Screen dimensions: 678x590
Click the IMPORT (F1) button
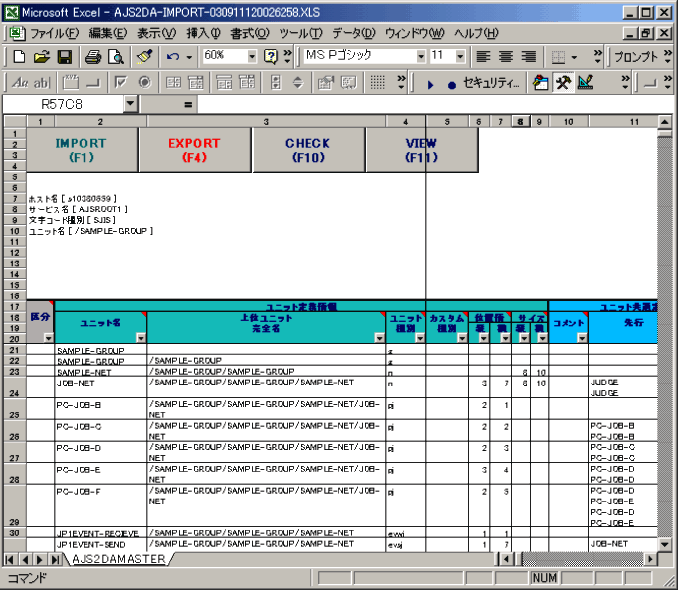[x=82, y=150]
